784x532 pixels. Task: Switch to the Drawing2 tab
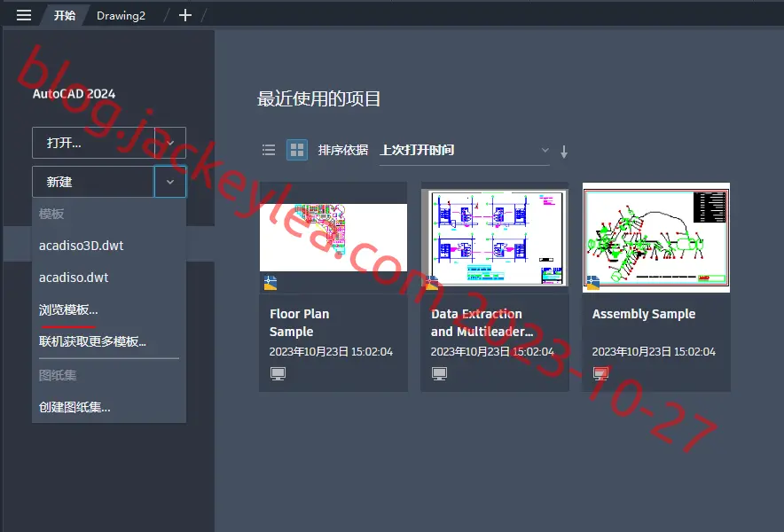[x=121, y=15]
